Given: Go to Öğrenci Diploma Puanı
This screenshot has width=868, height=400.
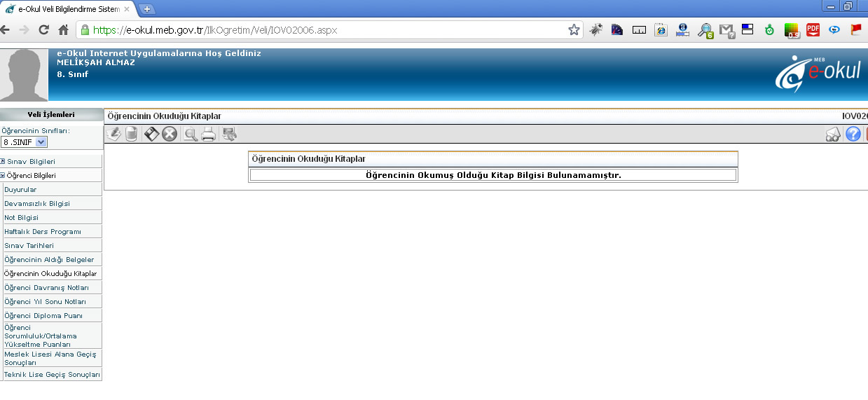Looking at the screenshot, I should (43, 316).
